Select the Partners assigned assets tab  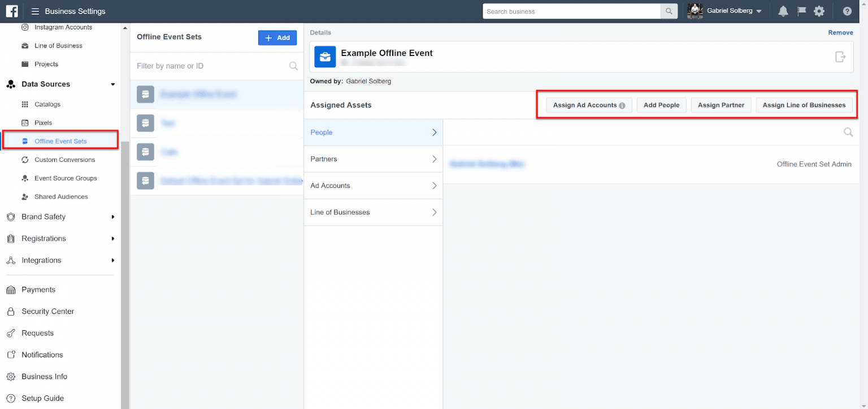(x=373, y=159)
